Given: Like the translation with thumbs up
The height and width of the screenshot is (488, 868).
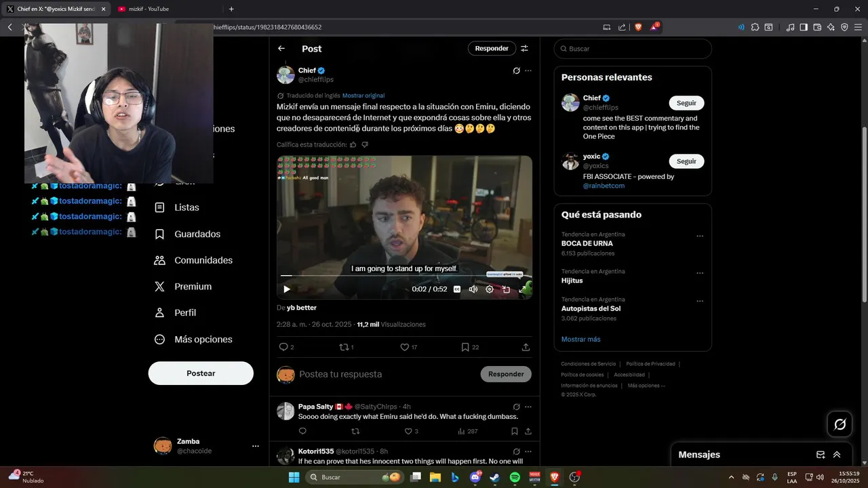Looking at the screenshot, I should coord(353,144).
